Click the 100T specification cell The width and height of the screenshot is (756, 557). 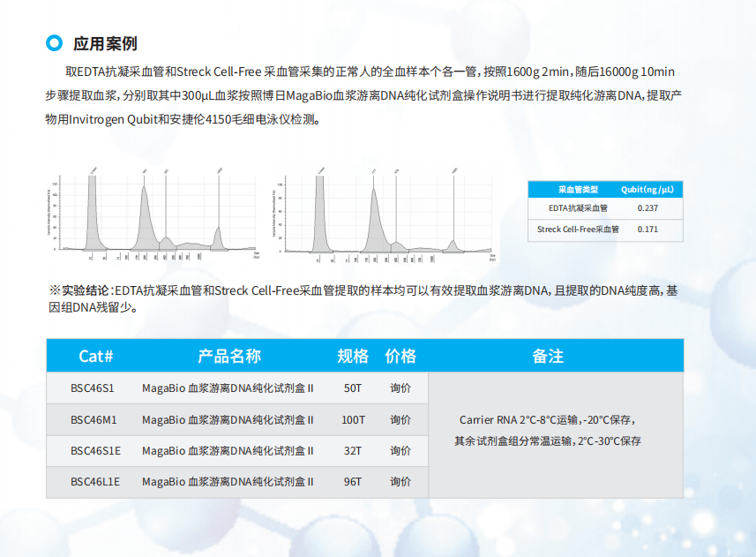[353, 419]
